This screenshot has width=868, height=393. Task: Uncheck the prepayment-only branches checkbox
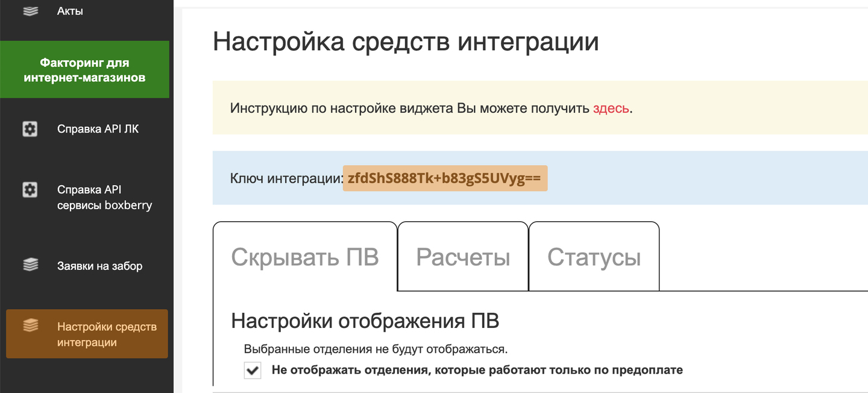(x=253, y=370)
